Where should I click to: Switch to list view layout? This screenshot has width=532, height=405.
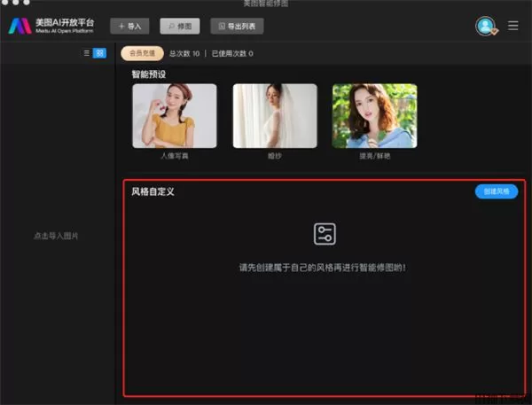click(87, 53)
